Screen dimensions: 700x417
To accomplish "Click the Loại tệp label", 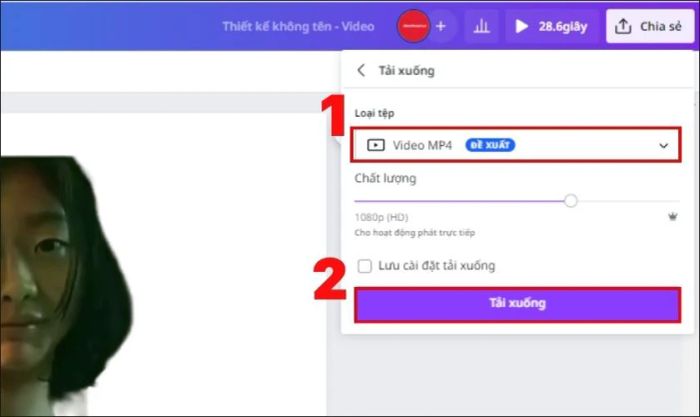I will (x=374, y=113).
